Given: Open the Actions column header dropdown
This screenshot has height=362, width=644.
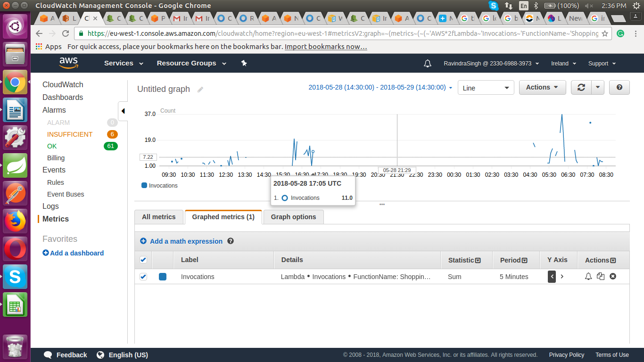Looking at the screenshot, I should tap(613, 260).
